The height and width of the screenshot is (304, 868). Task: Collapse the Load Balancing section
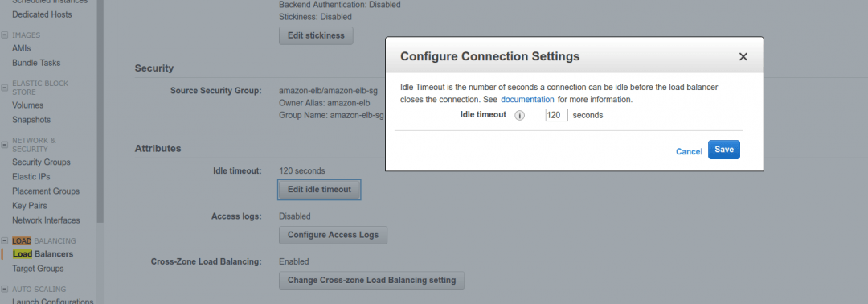tap(5, 241)
